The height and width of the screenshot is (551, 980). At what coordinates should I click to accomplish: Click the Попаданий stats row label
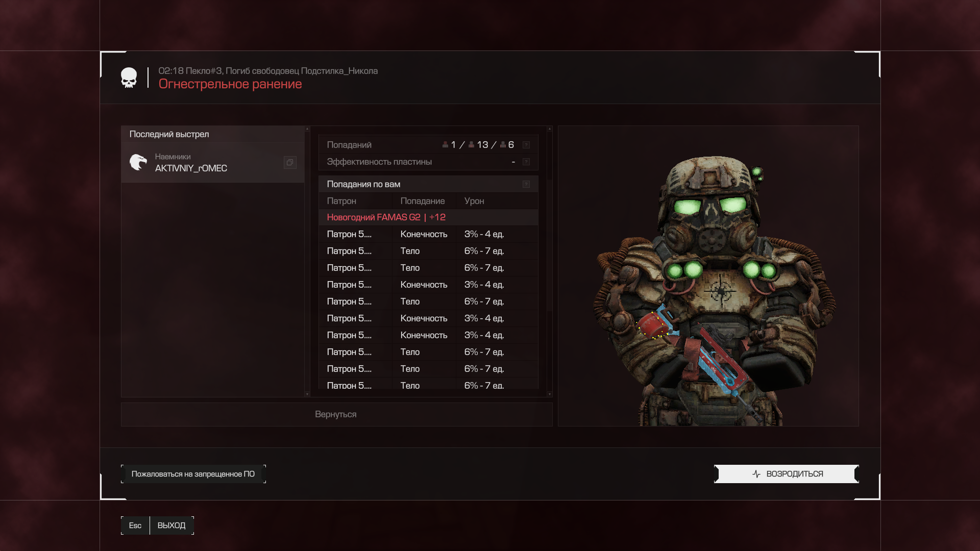pyautogui.click(x=349, y=145)
